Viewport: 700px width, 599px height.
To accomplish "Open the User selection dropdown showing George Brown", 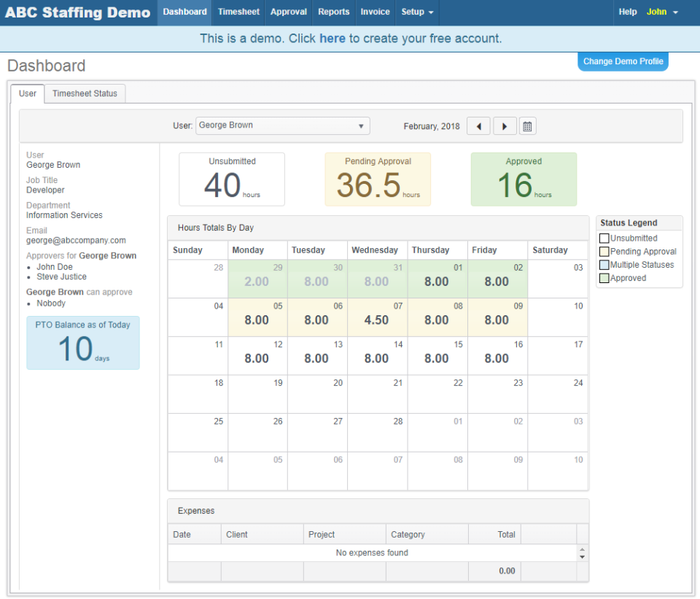I will coord(282,125).
